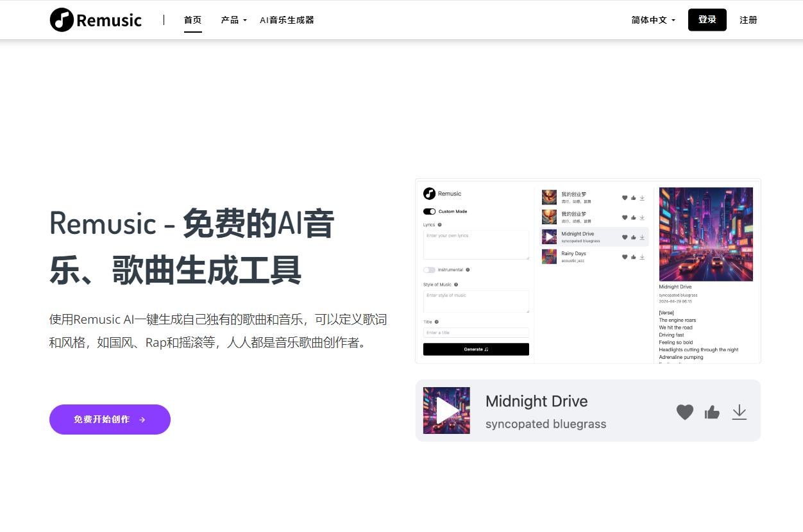Click the Remusic note logo in the preview panel
The width and height of the screenshot is (803, 532).
coord(429,194)
